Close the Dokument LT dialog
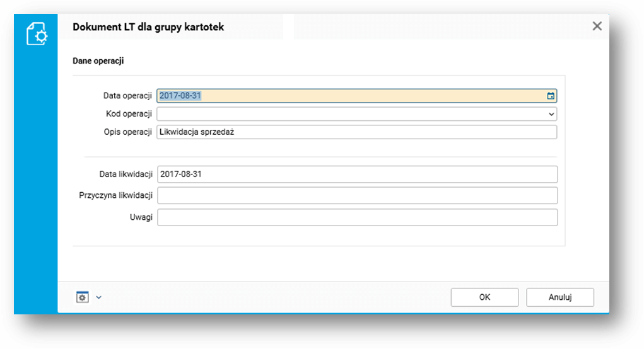644x349 pixels. tap(597, 26)
